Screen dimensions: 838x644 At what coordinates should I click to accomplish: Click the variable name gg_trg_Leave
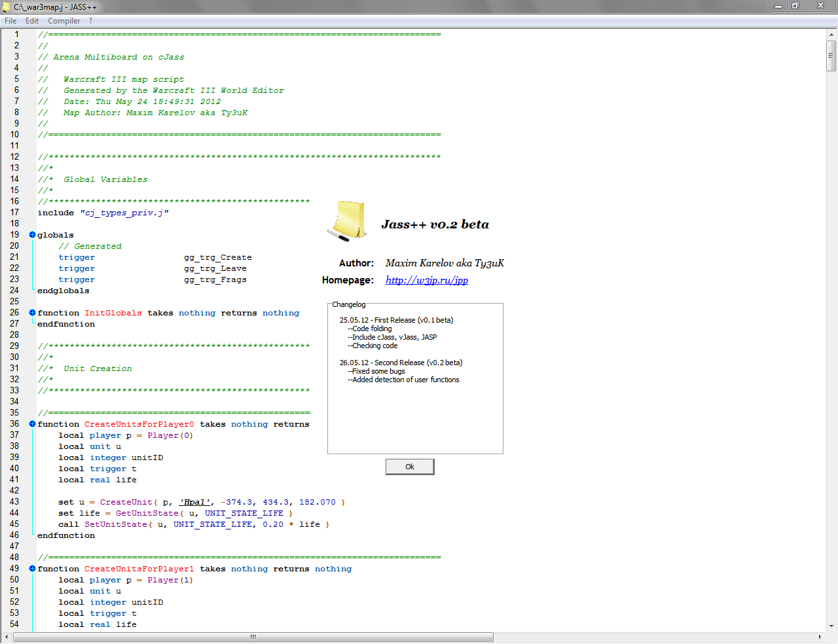[215, 268]
